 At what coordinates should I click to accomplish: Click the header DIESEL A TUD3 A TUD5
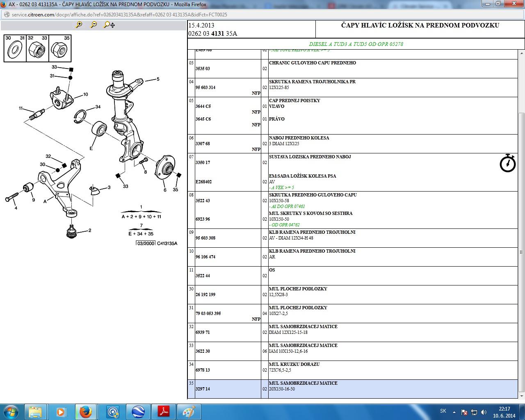click(356, 44)
